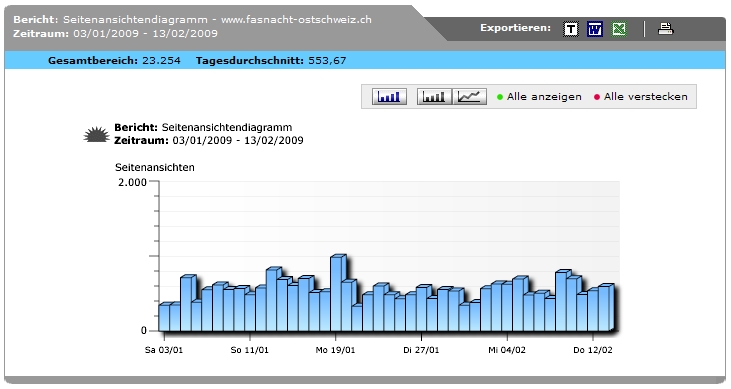Image resolution: width=731 pixels, height=389 pixels.
Task: Click the tallest bar at Mo 19/01
Action: pyautogui.click(x=337, y=293)
